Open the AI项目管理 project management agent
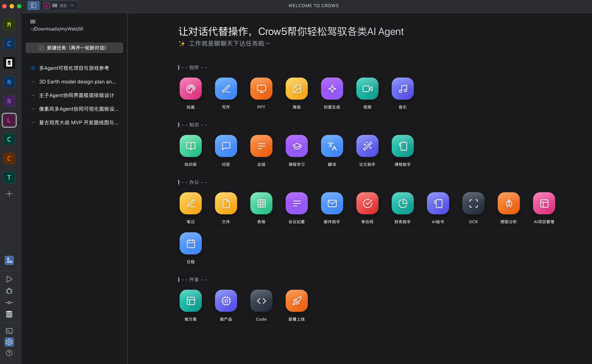Image resolution: width=592 pixels, height=364 pixels. [x=544, y=203]
